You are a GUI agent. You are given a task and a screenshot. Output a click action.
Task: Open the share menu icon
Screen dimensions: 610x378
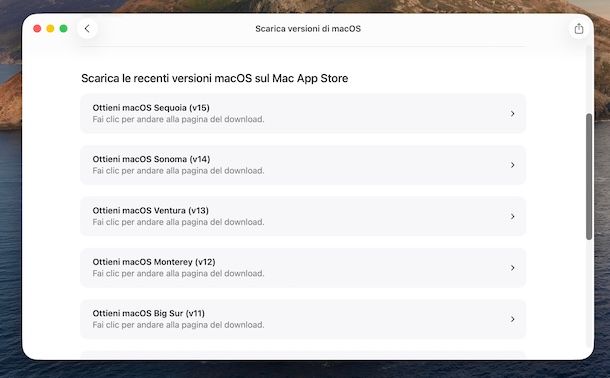click(579, 28)
